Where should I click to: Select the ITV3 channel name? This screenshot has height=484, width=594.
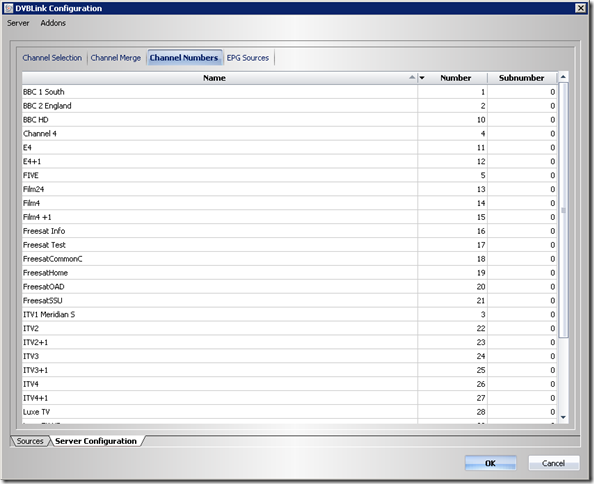point(31,356)
